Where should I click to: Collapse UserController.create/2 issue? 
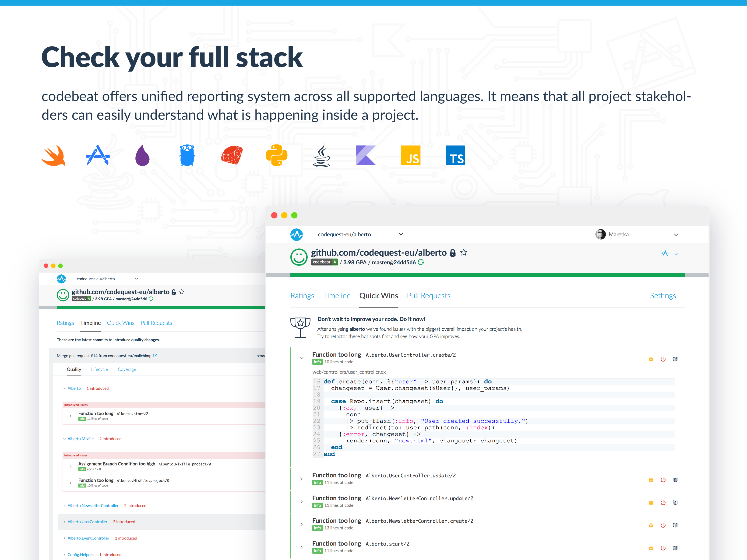(x=302, y=358)
